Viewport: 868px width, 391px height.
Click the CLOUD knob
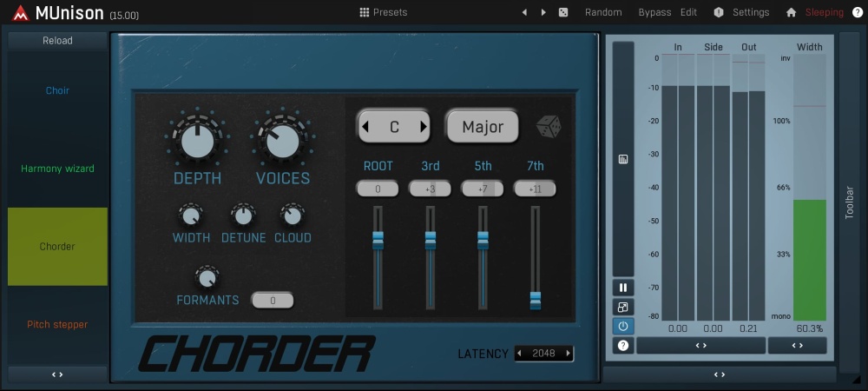(293, 215)
